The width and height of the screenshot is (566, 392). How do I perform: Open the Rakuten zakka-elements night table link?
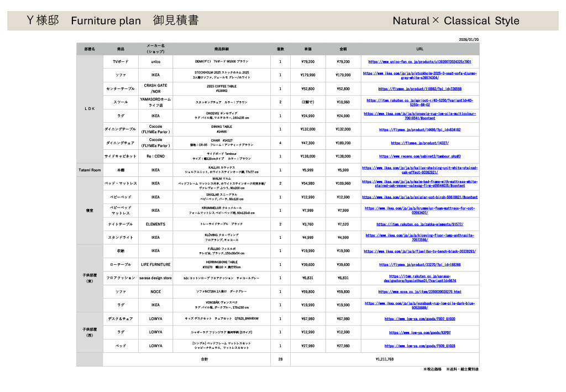420,224
